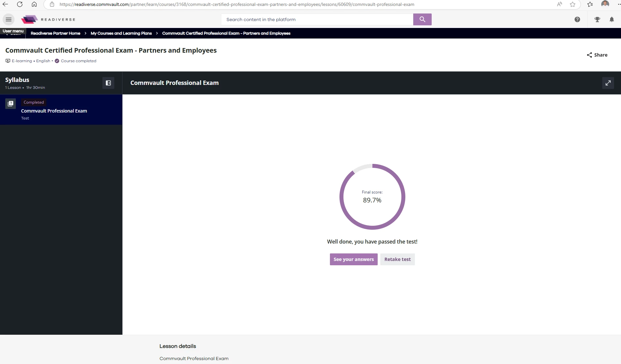Open the help question mark icon
Viewport: 621px width, 364px height.
pyautogui.click(x=577, y=19)
